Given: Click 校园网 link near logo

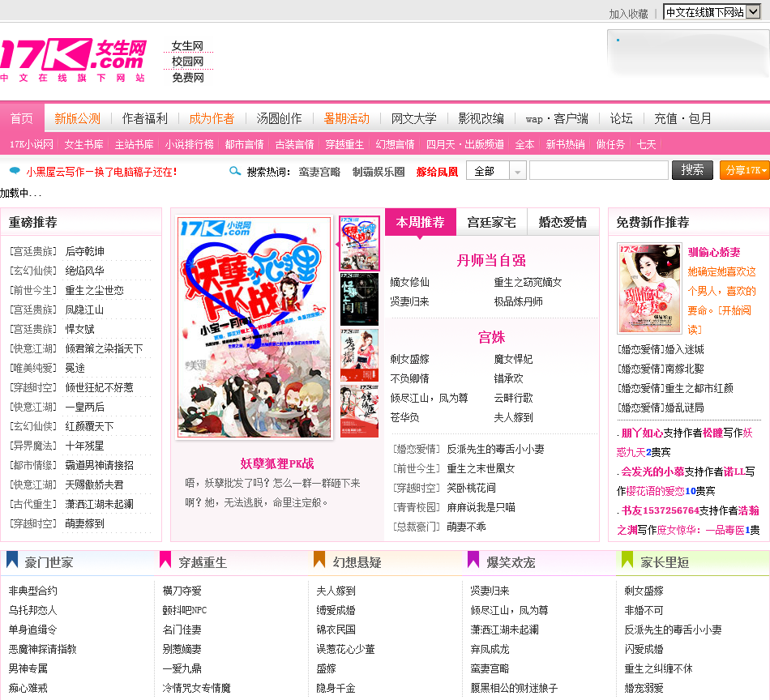Looking at the screenshot, I should (x=187, y=62).
